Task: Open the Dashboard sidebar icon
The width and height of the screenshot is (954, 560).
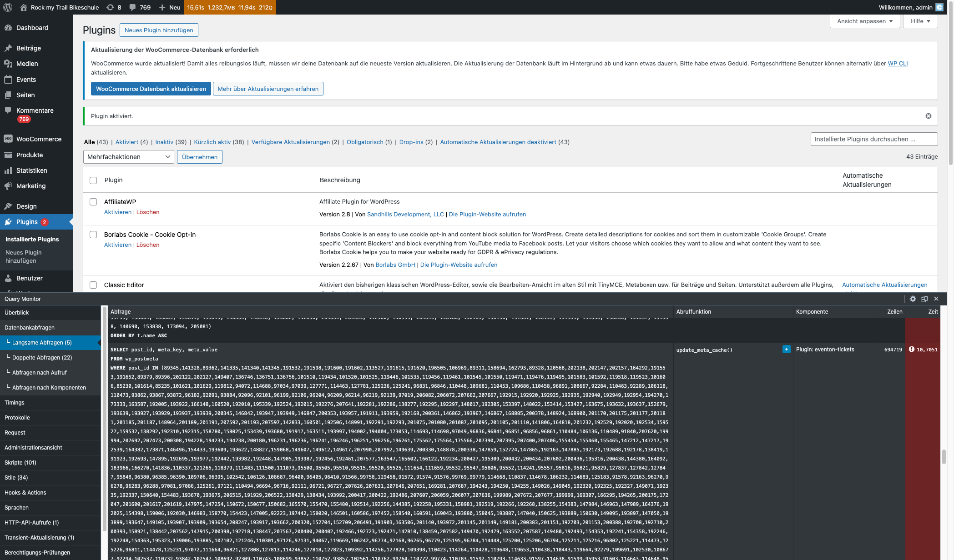Action: (8, 28)
